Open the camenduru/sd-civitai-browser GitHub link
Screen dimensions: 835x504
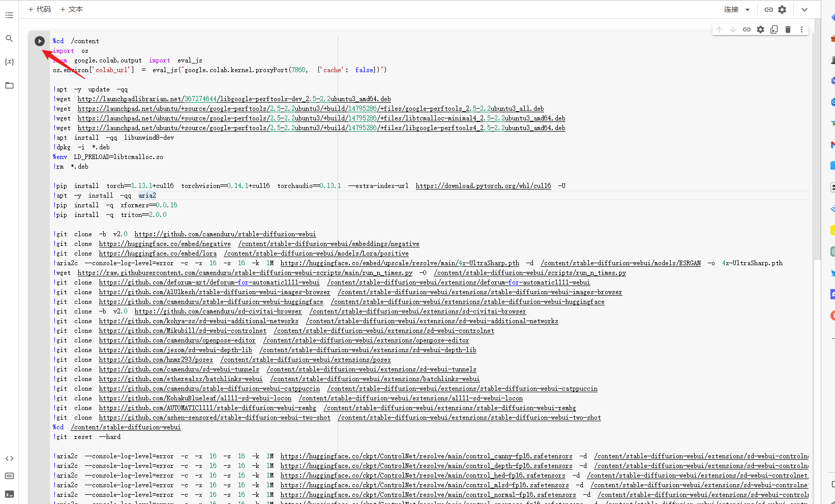tap(218, 311)
